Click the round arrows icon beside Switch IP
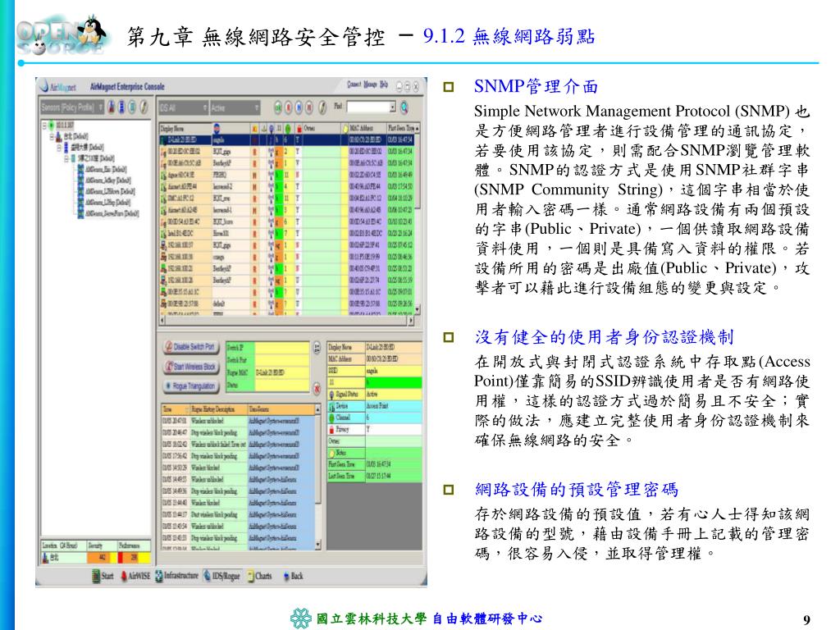 click(317, 347)
